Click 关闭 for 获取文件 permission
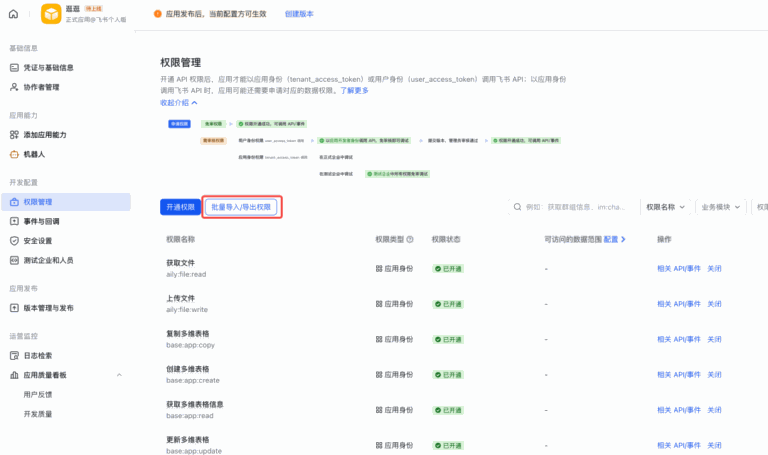The image size is (768, 455). click(x=714, y=269)
